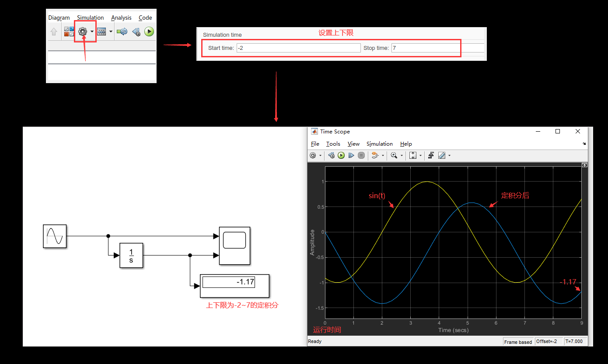Click the Ready status text
Screen dimensions: 608x364
pos(315,341)
